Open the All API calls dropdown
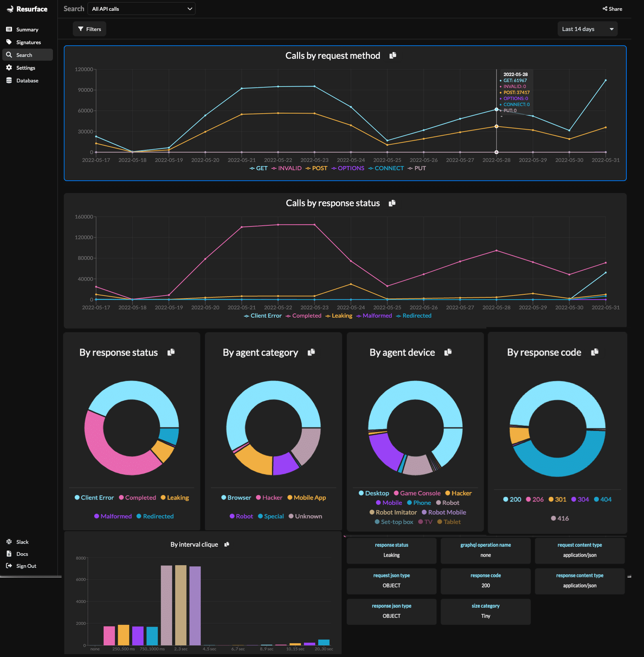The width and height of the screenshot is (644, 657). coord(141,8)
